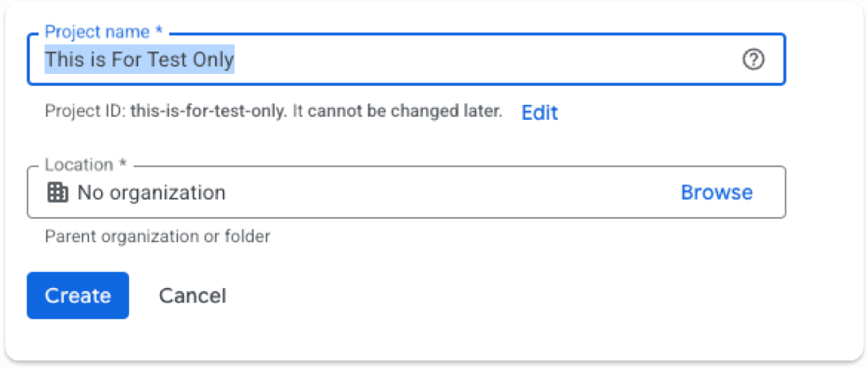This screenshot has width=868, height=368.
Task: Click the 'Project name *' floating label
Action: pyautogui.click(x=103, y=32)
